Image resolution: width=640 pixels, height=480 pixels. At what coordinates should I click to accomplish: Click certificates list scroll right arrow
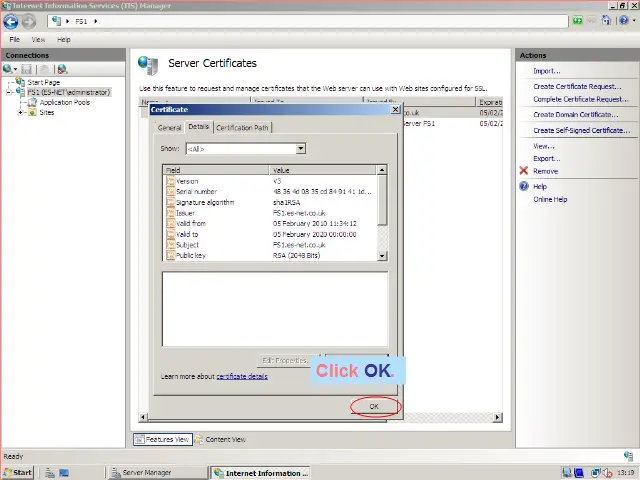[x=498, y=417]
